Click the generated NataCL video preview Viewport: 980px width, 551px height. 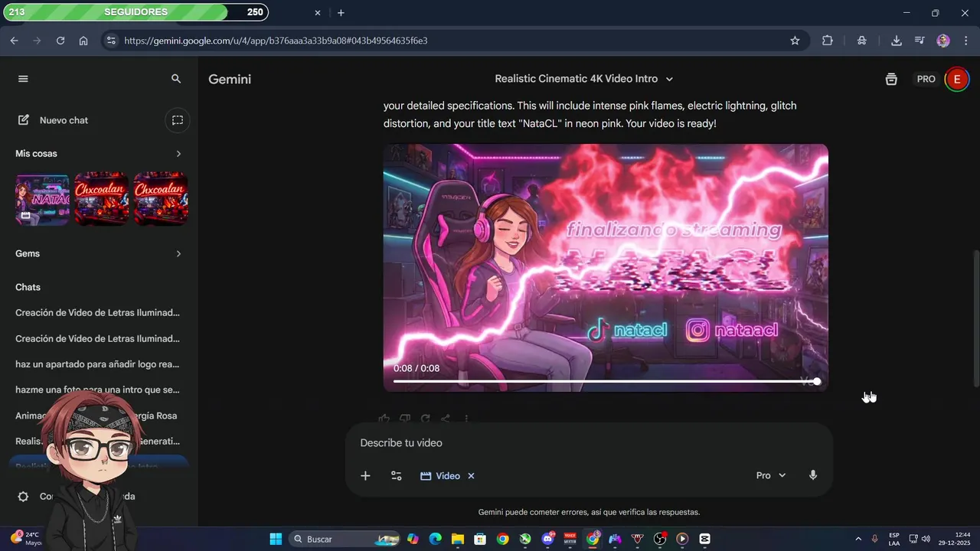(606, 268)
